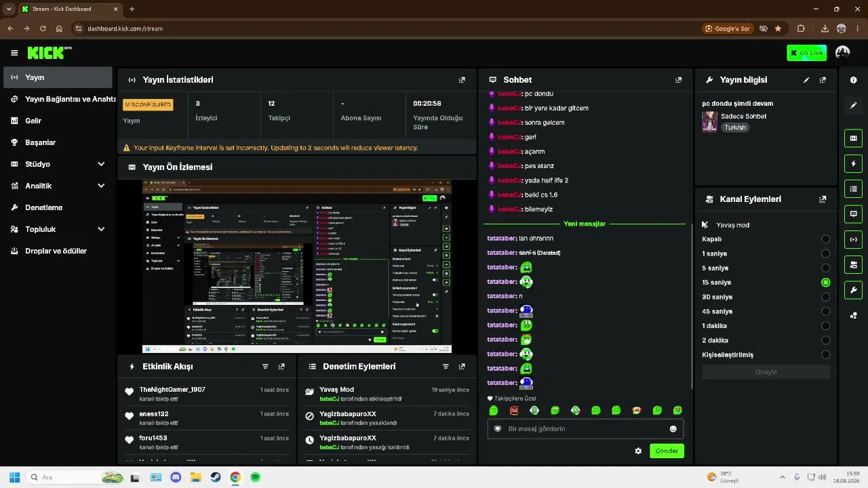Focus the Bir mesaj gönderin input
Image resolution: width=868 pixels, height=488 pixels.
pyautogui.click(x=585, y=429)
